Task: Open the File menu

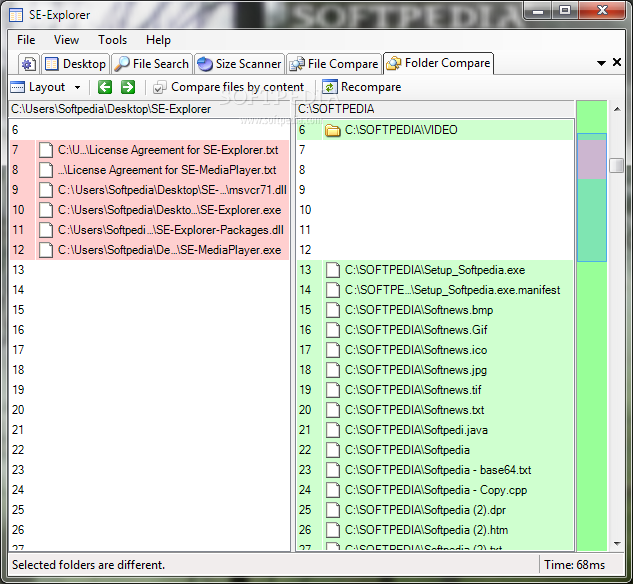Action: 26,40
